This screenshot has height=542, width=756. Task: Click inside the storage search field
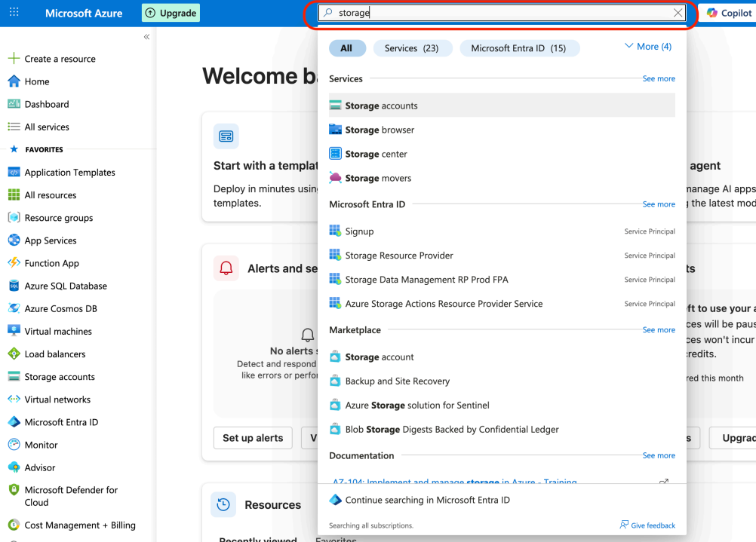[x=498, y=13]
